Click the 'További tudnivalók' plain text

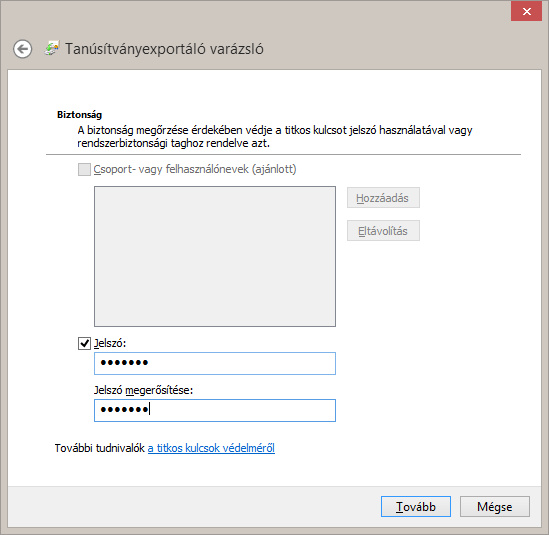100,448
